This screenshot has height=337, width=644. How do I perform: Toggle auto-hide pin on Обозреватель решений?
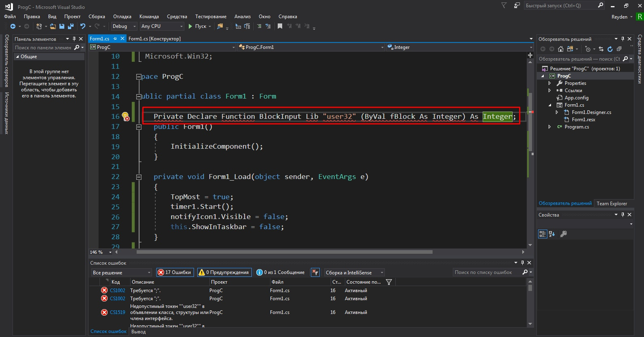[x=623, y=39]
